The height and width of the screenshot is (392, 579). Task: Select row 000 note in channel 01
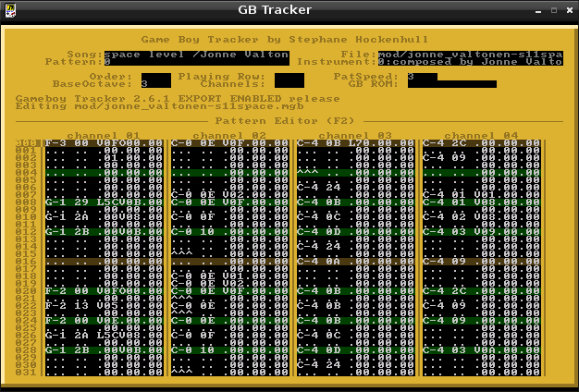[x=55, y=143]
